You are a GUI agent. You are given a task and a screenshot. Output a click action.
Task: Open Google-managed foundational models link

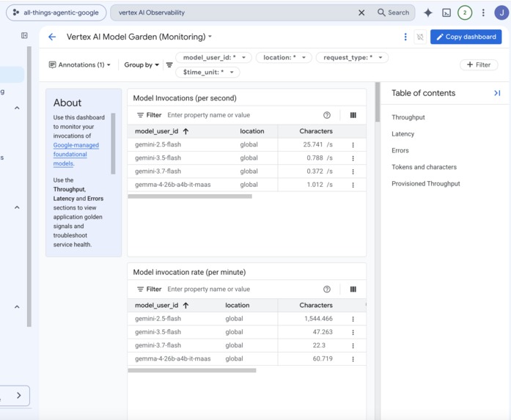[x=76, y=155]
